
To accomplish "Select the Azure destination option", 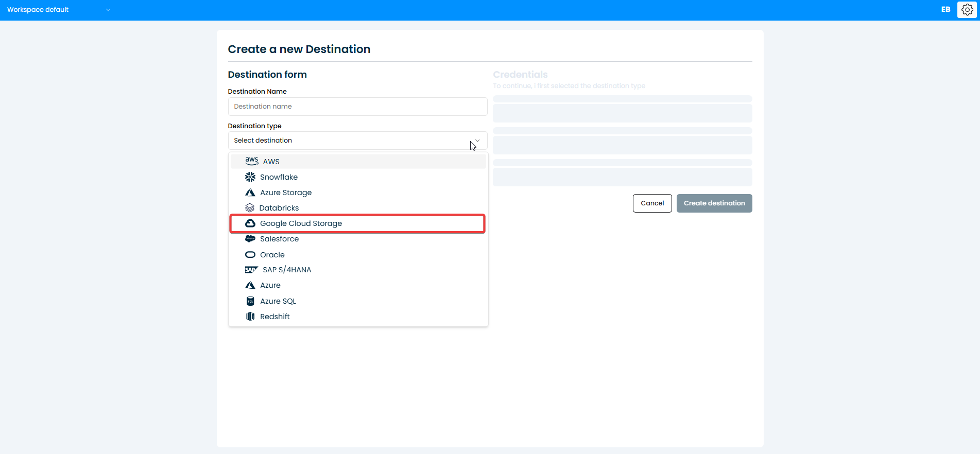I will point(358,285).
